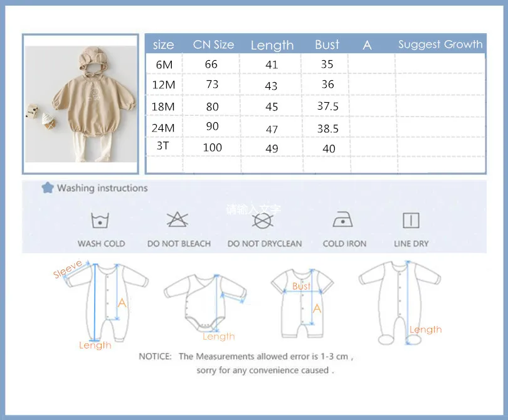This screenshot has height=420, width=508.
Task: Click the wrap bodysuit measurement diagram
Action: [205, 303]
